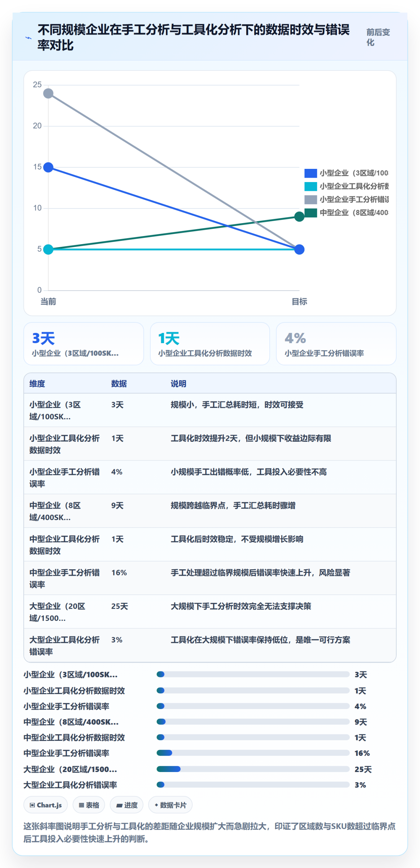Viewport: 420px width, 868px height.
Task: Click progress bar for 小型企业（3区域/100SK… 3天
Action: click(x=253, y=674)
